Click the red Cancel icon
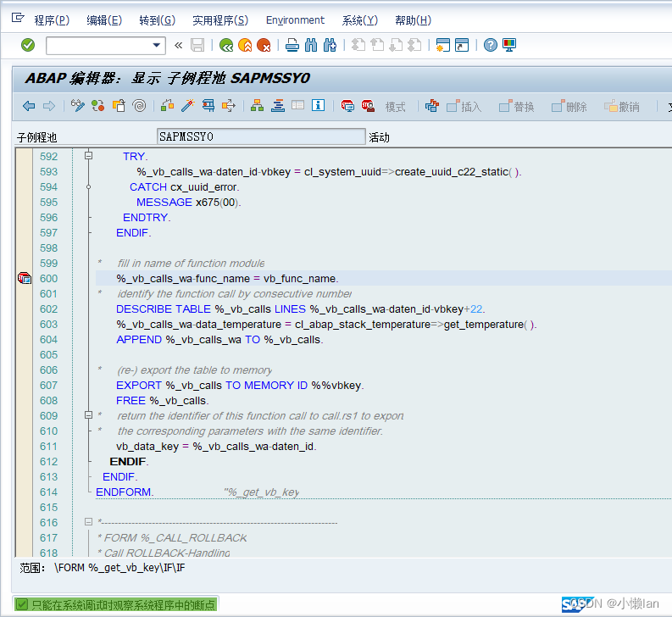The width and height of the screenshot is (672, 617). click(264, 45)
